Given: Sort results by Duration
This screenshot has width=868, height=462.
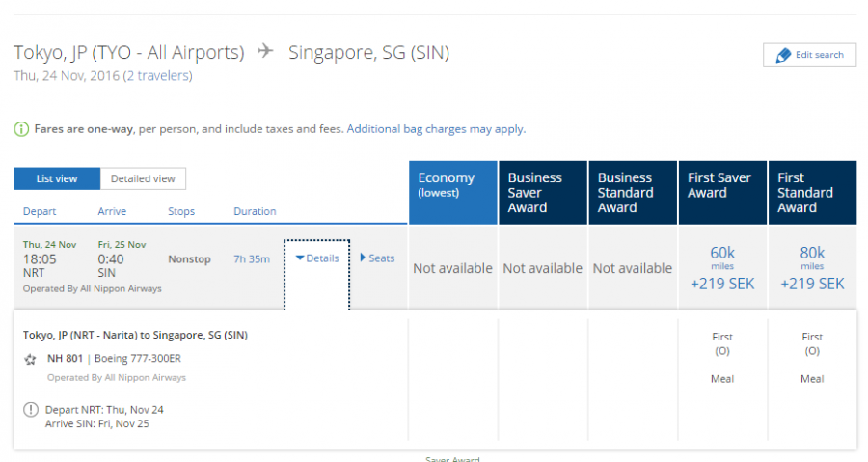Looking at the screenshot, I should (x=255, y=211).
